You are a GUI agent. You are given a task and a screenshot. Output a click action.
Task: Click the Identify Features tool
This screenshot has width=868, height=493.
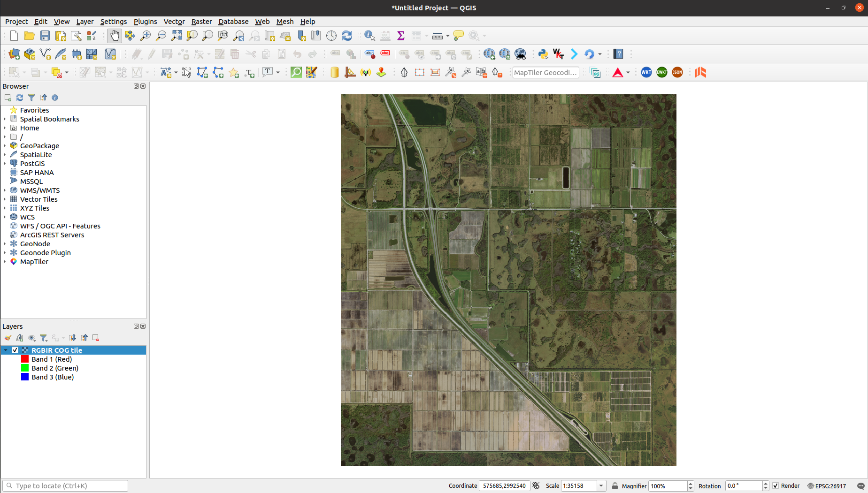(x=369, y=36)
